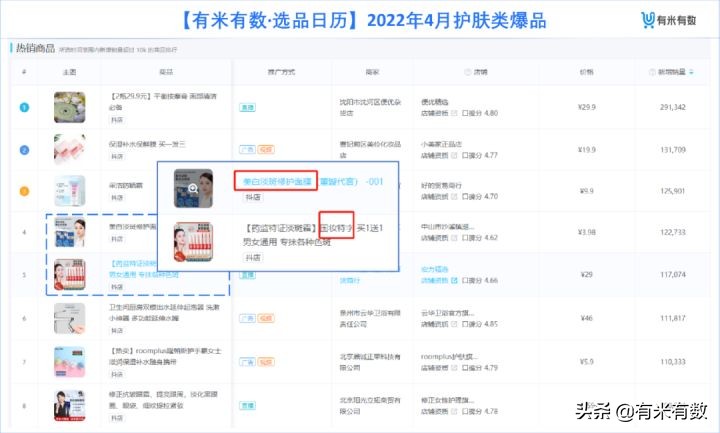Click the 主图 column header

click(69, 72)
